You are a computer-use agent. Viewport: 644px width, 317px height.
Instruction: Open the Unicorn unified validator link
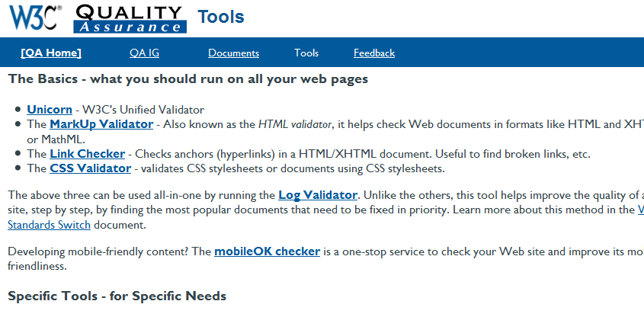(x=50, y=110)
